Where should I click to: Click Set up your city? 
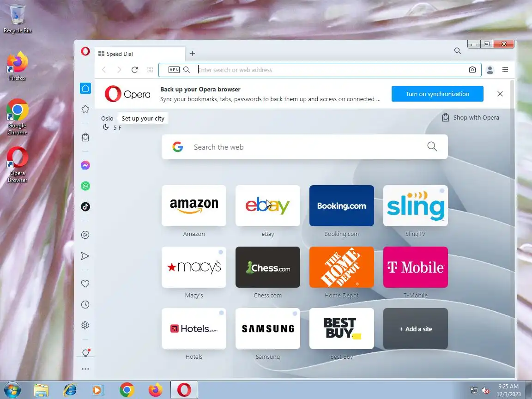143,118
